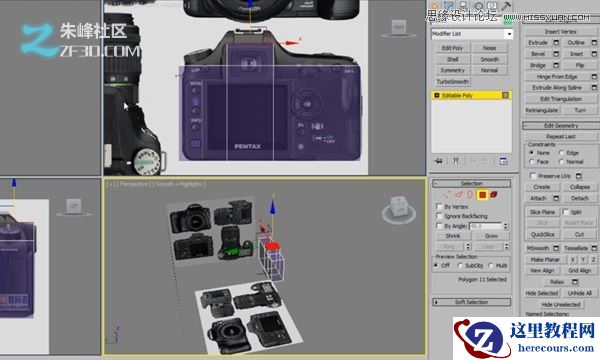Apply the Symmetry modifier button
The image size is (600, 360).
(x=452, y=70)
